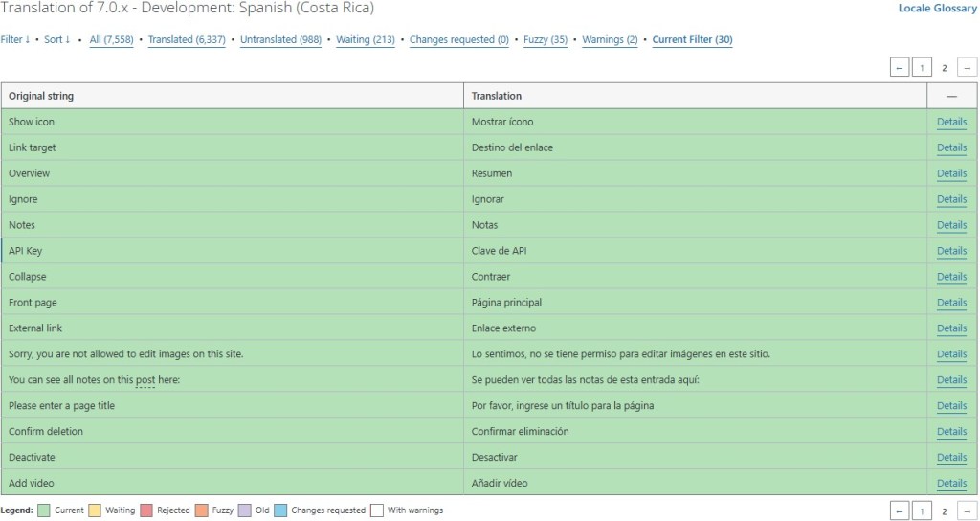Open the Filter options expander

[x=14, y=40]
